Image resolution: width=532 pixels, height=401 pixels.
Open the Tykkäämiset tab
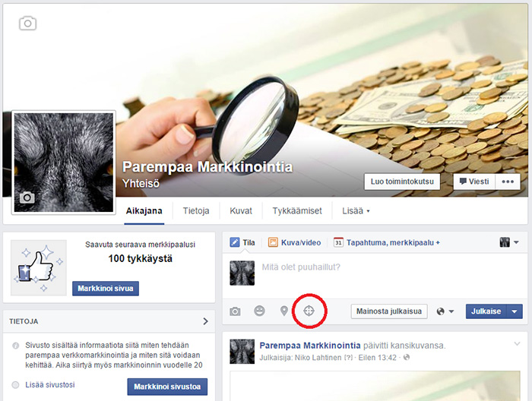(x=297, y=211)
